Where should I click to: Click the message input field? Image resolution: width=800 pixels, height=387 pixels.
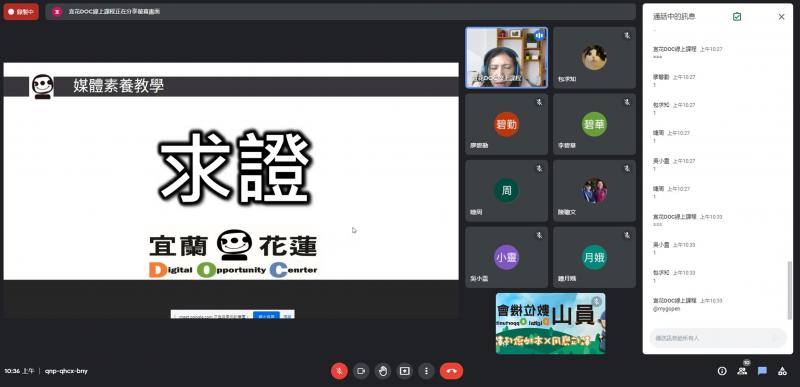[717, 338]
